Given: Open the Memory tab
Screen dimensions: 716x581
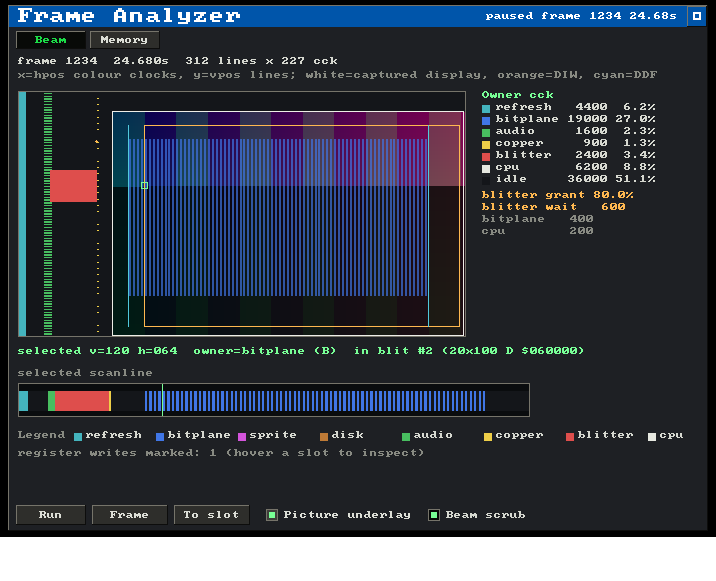Looking at the screenshot, I should pos(124,40).
